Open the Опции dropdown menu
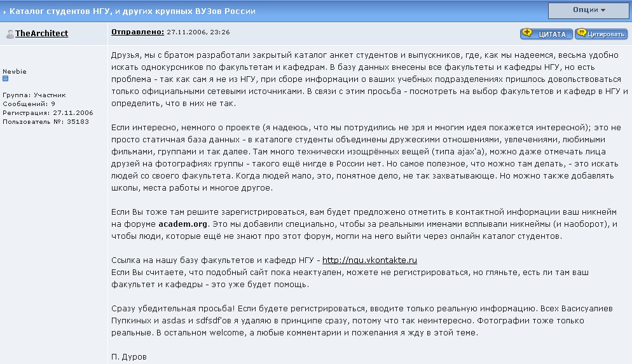Screen dimensions: 632x364 pos(589,10)
